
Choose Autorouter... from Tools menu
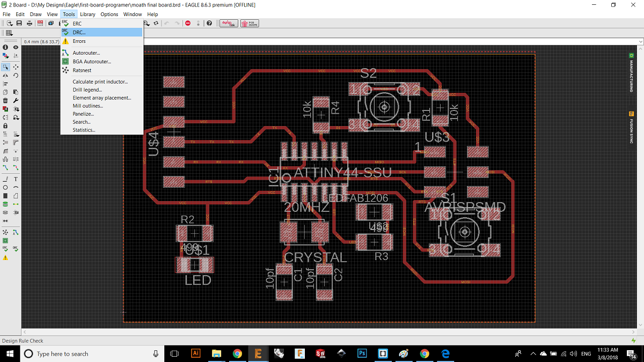(x=102, y=53)
